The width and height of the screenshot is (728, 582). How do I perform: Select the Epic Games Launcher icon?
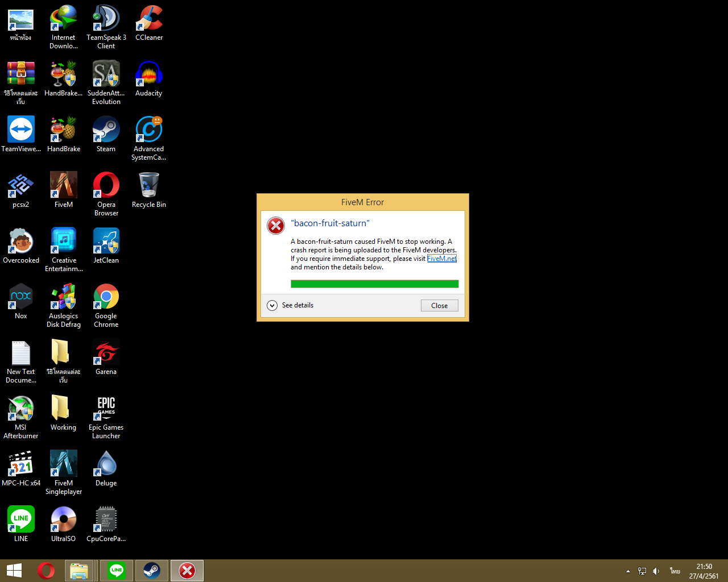click(106, 417)
